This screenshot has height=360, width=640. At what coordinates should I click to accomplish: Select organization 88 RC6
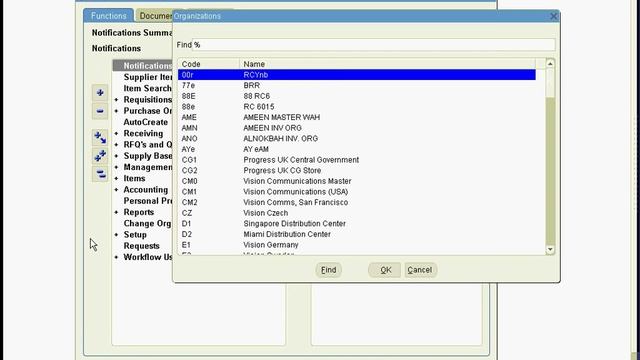pos(357,96)
